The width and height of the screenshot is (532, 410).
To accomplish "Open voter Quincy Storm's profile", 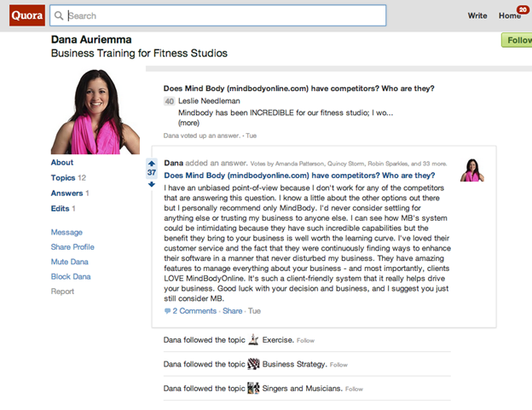I will click(346, 164).
